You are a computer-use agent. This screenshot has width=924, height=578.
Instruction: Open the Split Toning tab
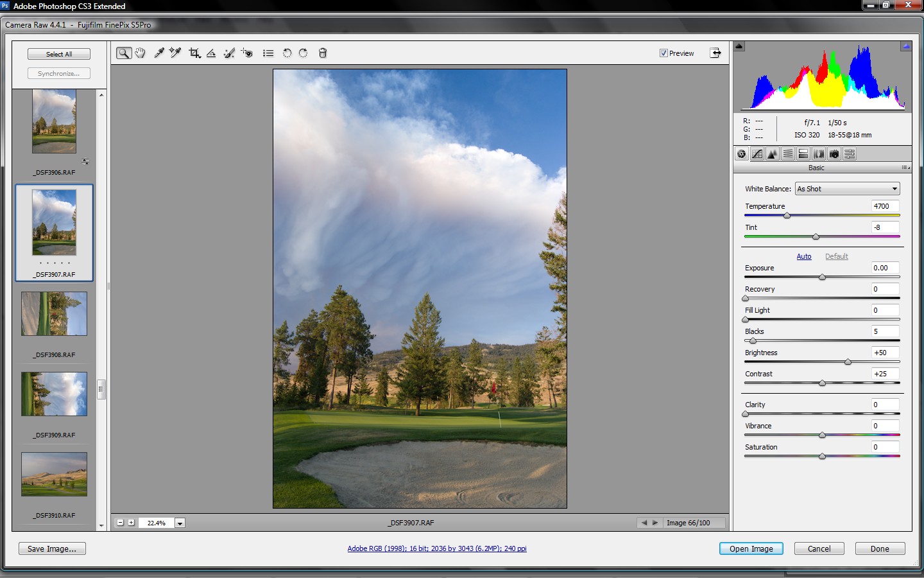[803, 154]
